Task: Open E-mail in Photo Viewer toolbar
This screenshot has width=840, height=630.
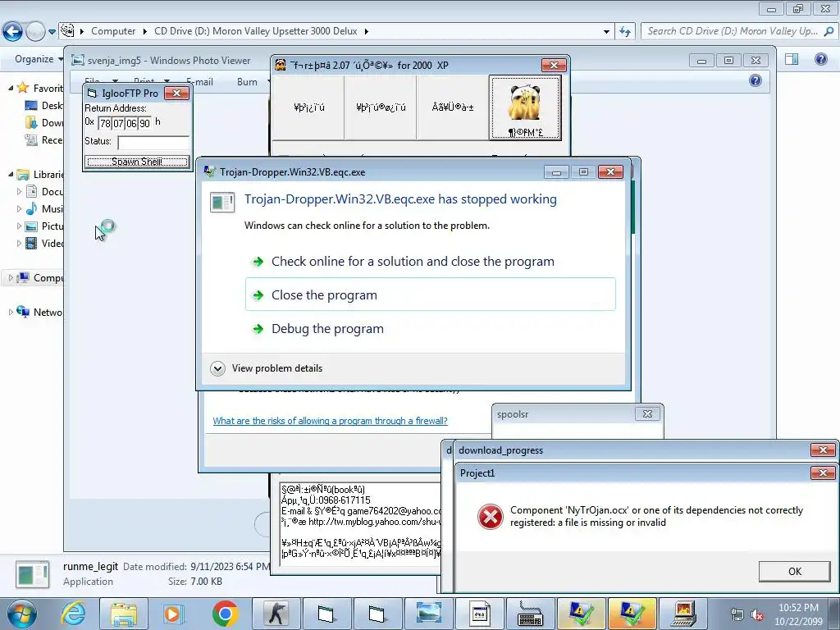Action: pos(200,82)
